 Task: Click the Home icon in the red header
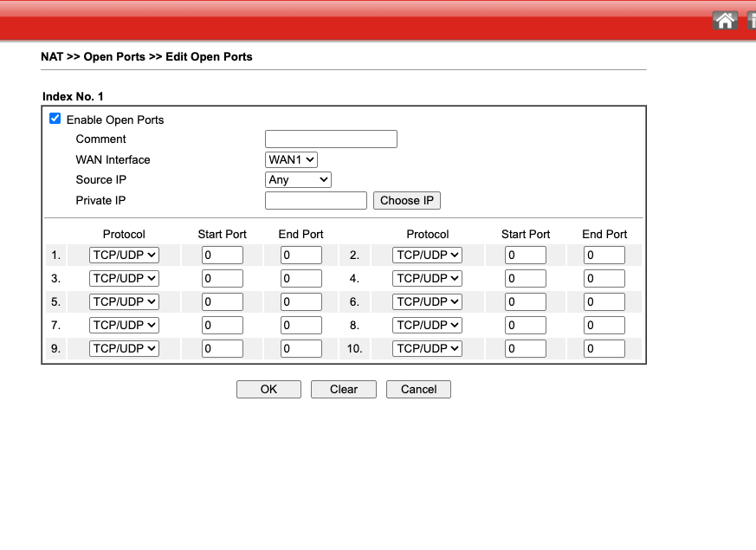[725, 20]
